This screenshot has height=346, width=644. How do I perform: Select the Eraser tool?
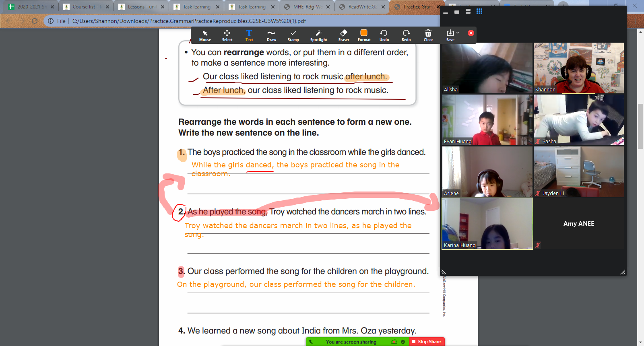point(344,35)
